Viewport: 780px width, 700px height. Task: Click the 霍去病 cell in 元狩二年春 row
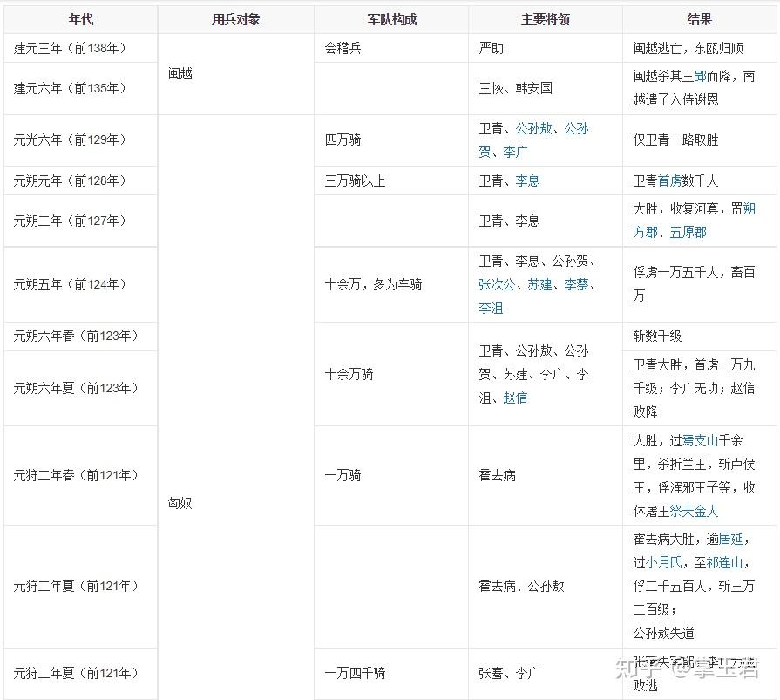click(x=546, y=476)
